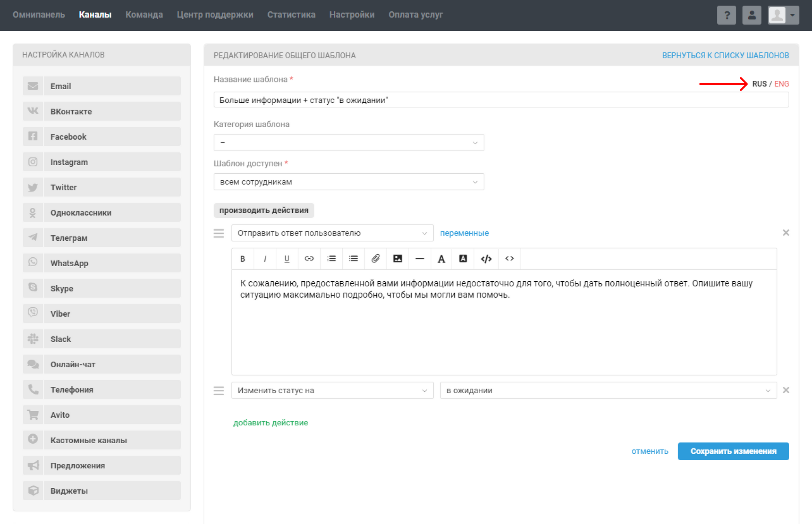Viewport: 812px width, 524px height.
Task: Click the добавить действие link
Action: click(270, 423)
